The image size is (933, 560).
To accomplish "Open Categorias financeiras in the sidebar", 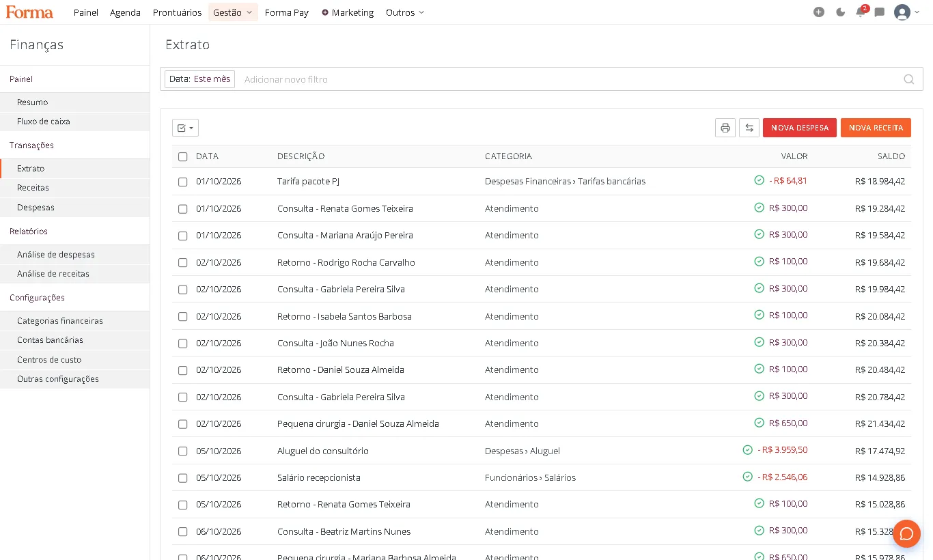I will point(74,321).
